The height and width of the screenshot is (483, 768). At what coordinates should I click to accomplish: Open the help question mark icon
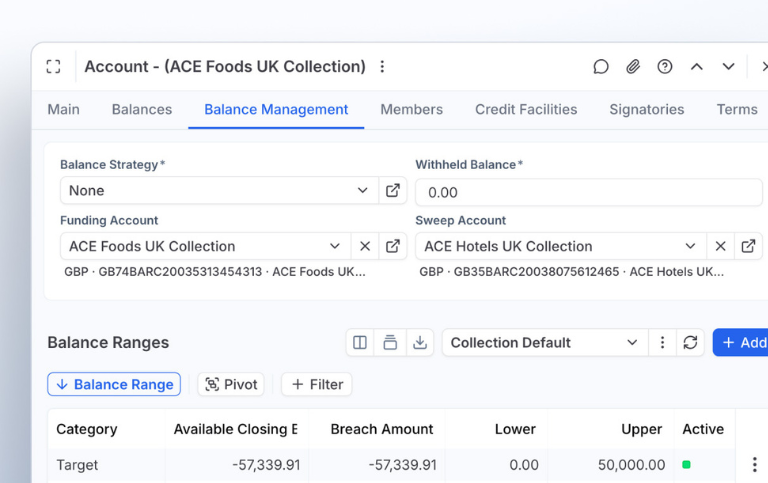(x=665, y=67)
